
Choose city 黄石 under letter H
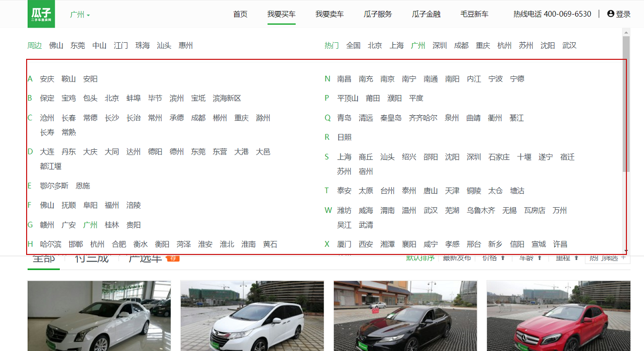tap(270, 244)
